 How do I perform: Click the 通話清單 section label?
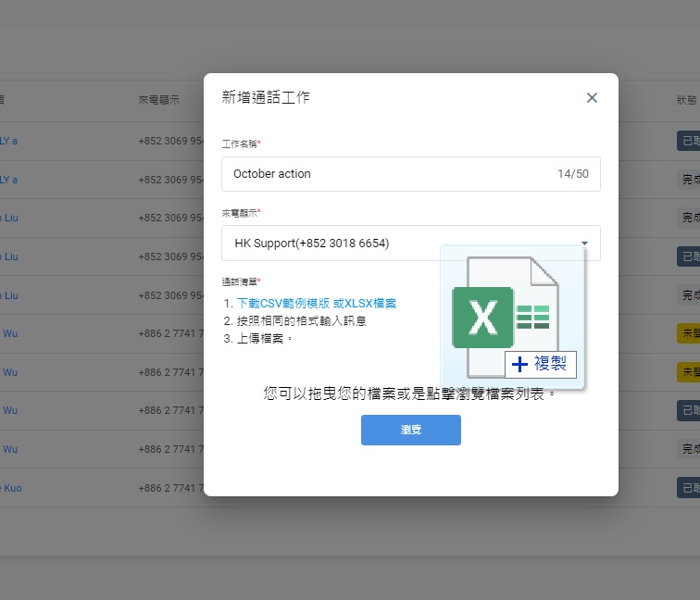241,281
